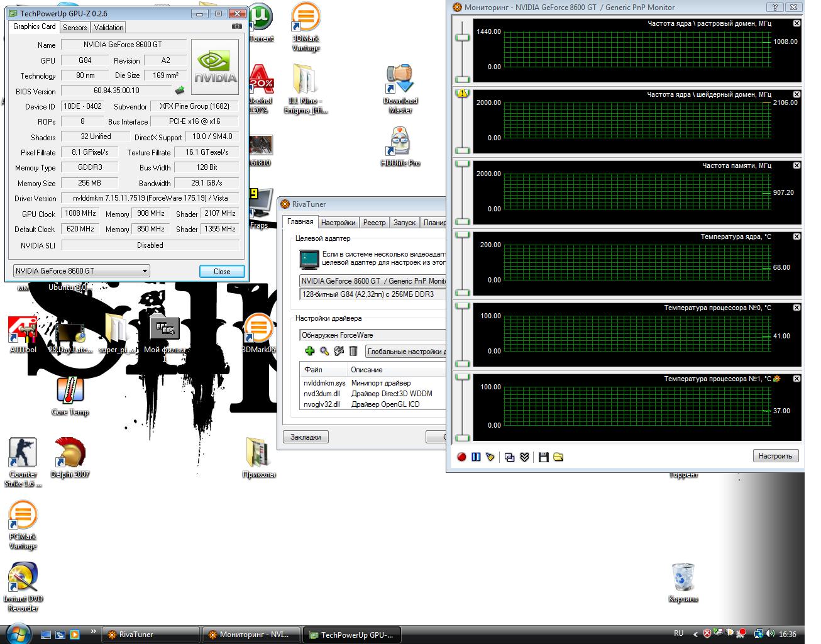The height and width of the screenshot is (644, 821).
Task: Click the green plus icon in RivaTuner
Action: click(309, 351)
